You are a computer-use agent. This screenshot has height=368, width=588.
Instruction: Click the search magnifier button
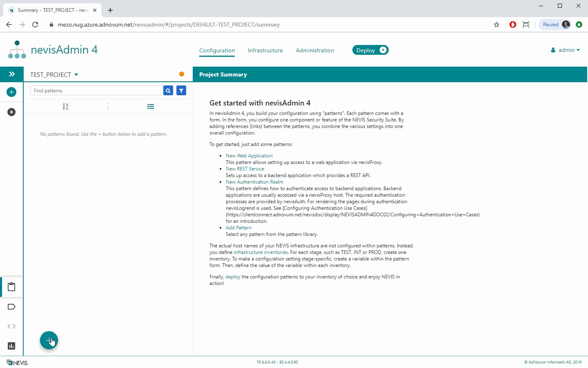click(168, 91)
